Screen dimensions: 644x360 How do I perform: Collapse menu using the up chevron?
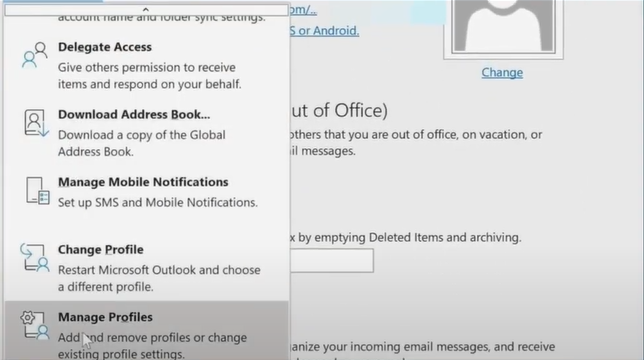(x=146, y=9)
